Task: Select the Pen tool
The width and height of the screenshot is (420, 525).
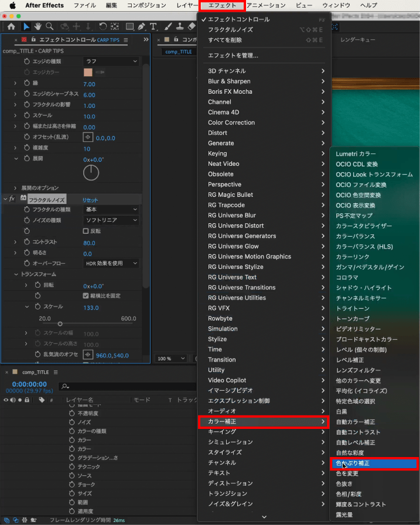Action: pyautogui.click(x=142, y=27)
